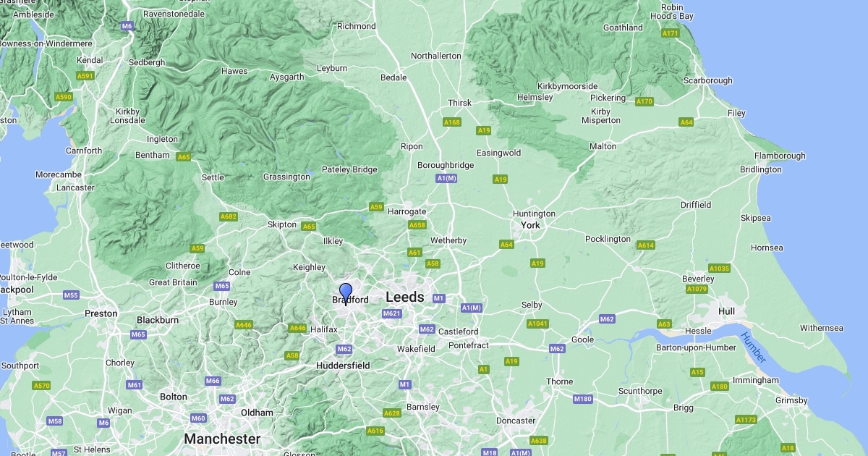This screenshot has width=868, height=456.
Task: Click the Doncaster town label
Action: [516, 421]
